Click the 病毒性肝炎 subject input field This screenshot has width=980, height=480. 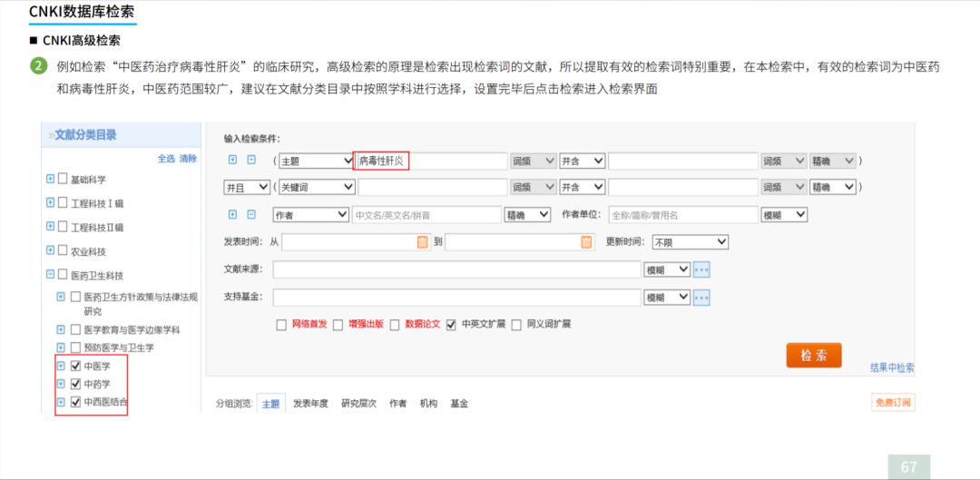tap(431, 161)
